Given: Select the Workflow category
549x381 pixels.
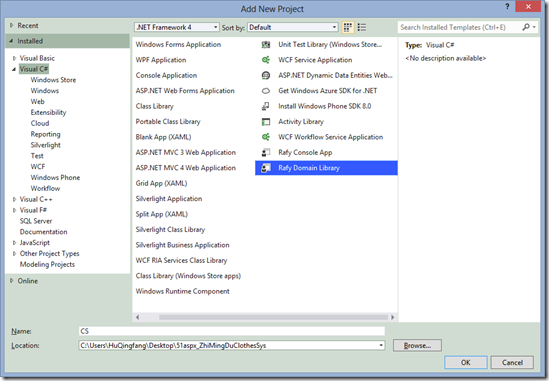Looking at the screenshot, I should click(45, 188).
